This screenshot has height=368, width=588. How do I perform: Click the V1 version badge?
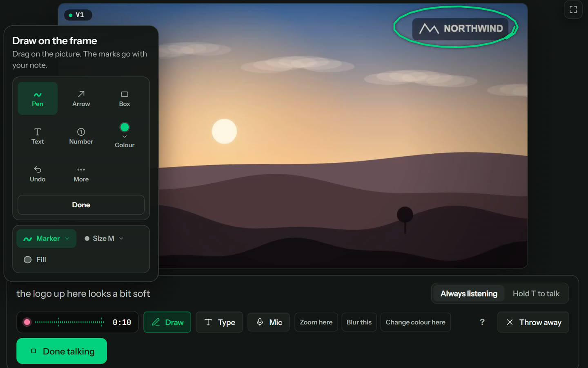coord(78,15)
